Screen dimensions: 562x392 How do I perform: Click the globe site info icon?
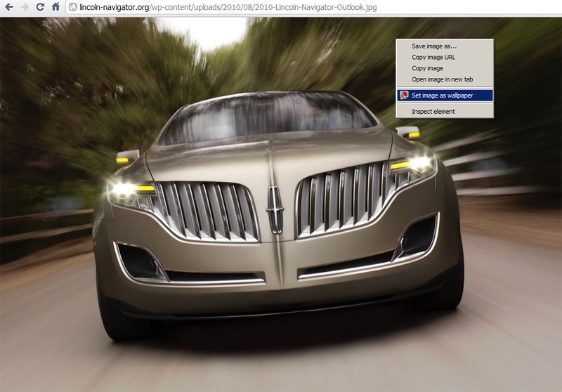72,7
